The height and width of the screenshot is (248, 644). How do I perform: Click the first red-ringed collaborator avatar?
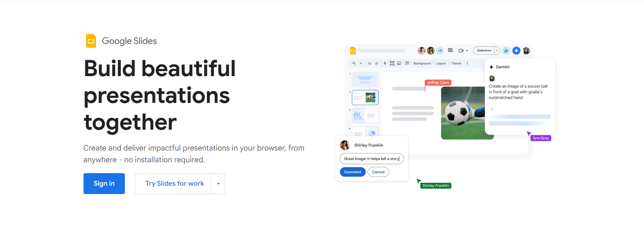[422, 51]
